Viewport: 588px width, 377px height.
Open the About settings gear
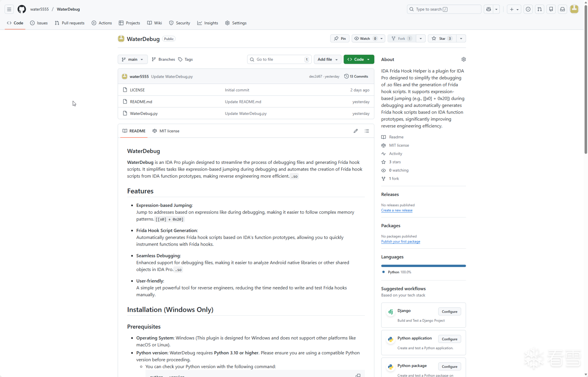click(463, 59)
